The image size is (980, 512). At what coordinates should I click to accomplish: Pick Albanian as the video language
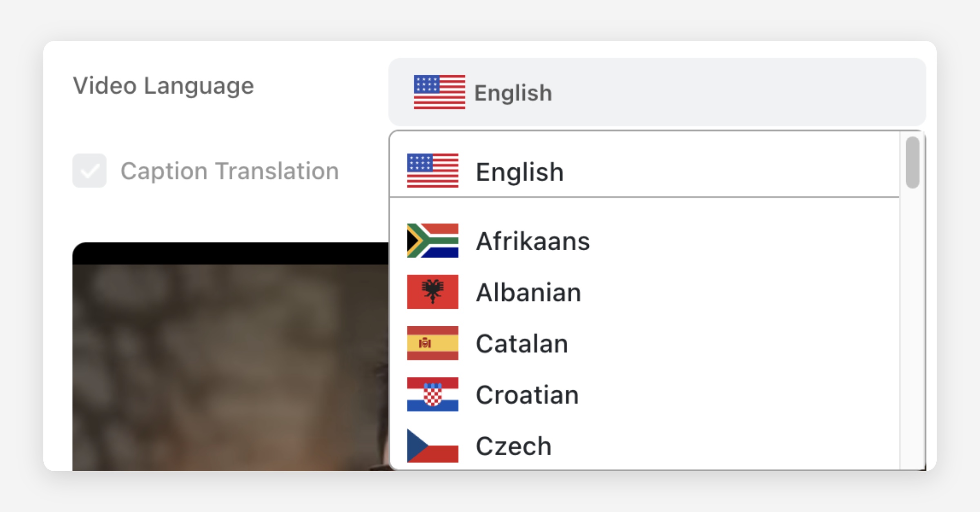click(x=528, y=292)
